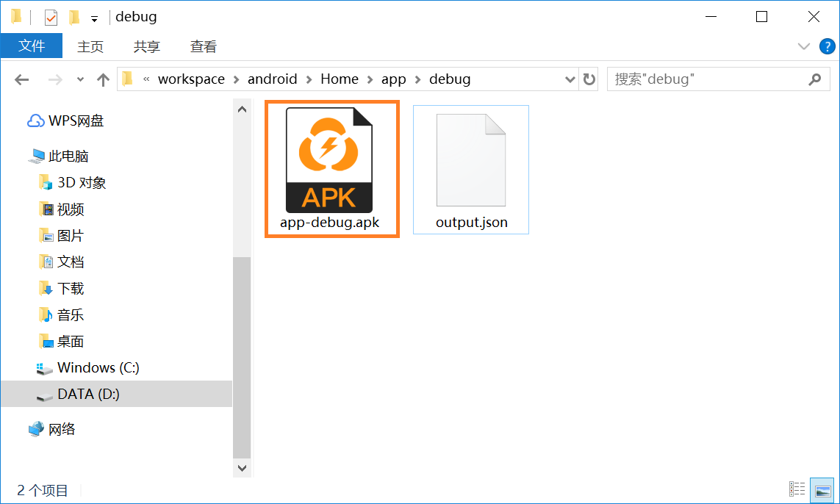840x504 pixels.
Task: Click the WPS网盘 cloud icon
Action: tap(36, 121)
